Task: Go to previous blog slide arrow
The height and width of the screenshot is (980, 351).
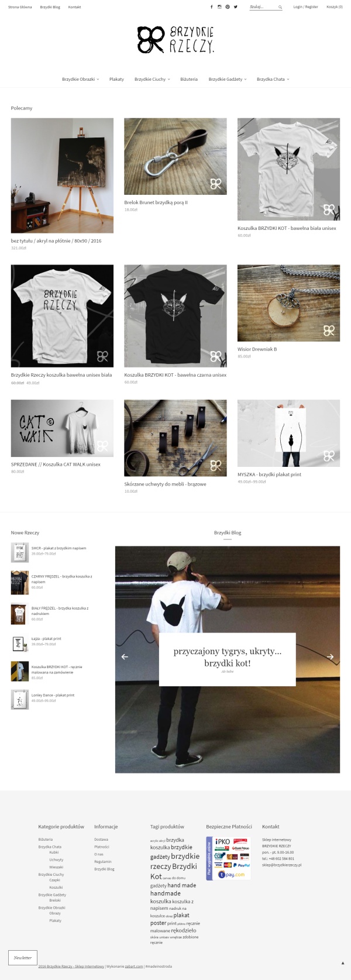Action: pyautogui.click(x=125, y=656)
